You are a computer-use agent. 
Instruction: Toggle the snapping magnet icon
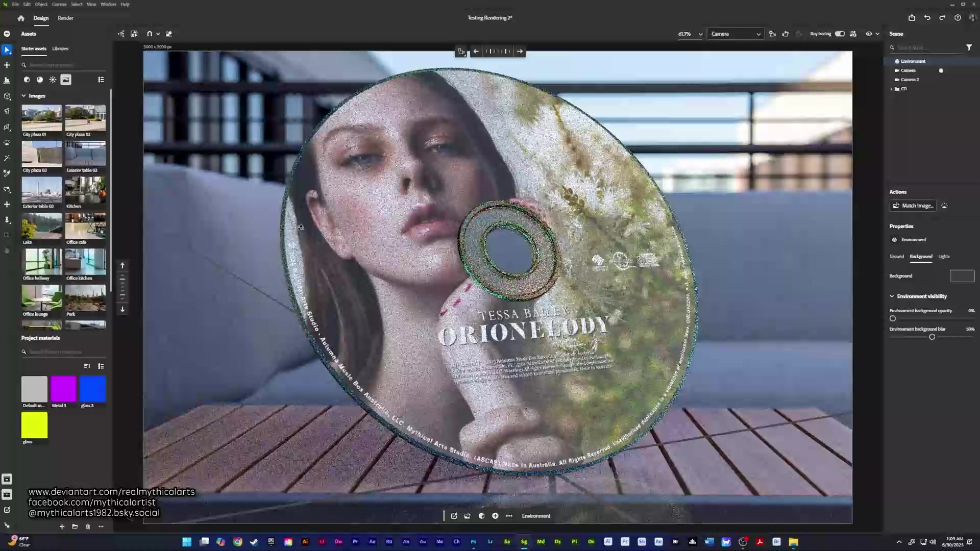[150, 34]
